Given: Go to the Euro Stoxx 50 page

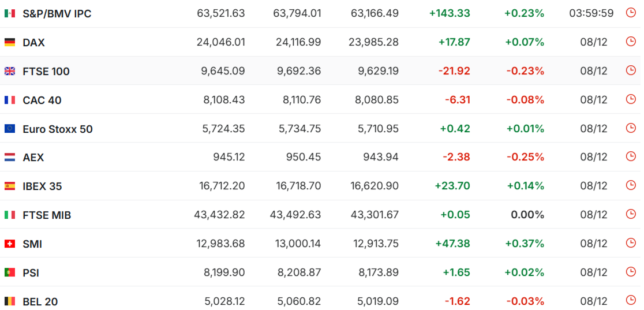Looking at the screenshot, I should 58,129.
